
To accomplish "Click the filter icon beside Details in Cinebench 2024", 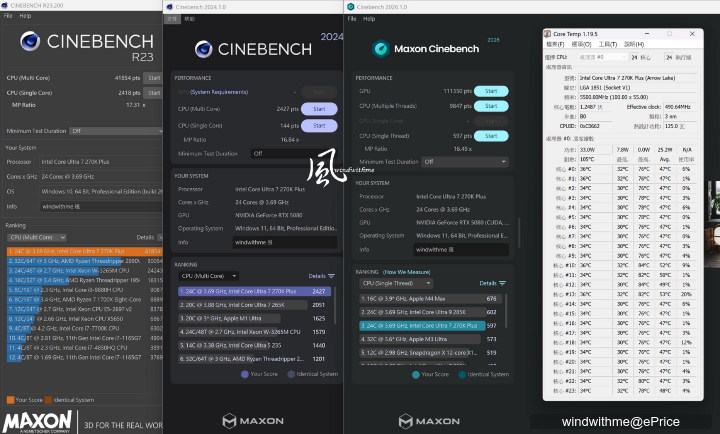I will 332,276.
